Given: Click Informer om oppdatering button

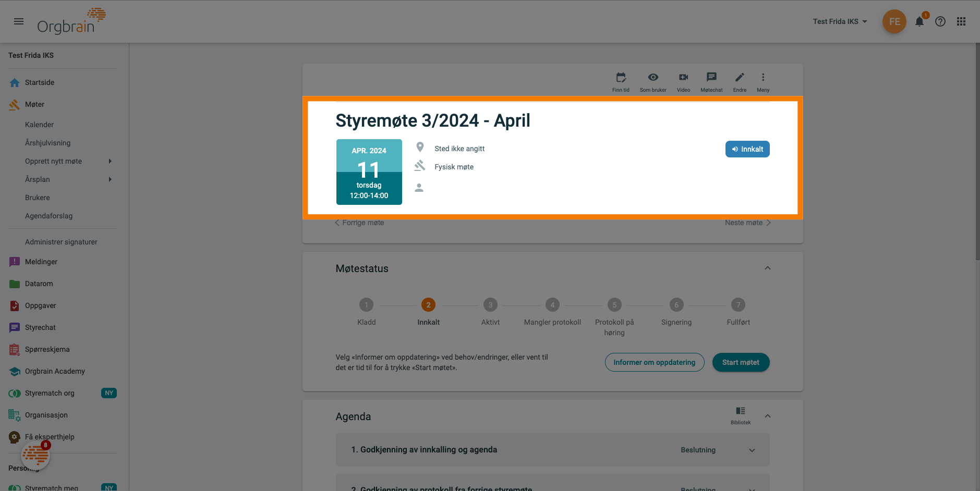Looking at the screenshot, I should pos(654,362).
